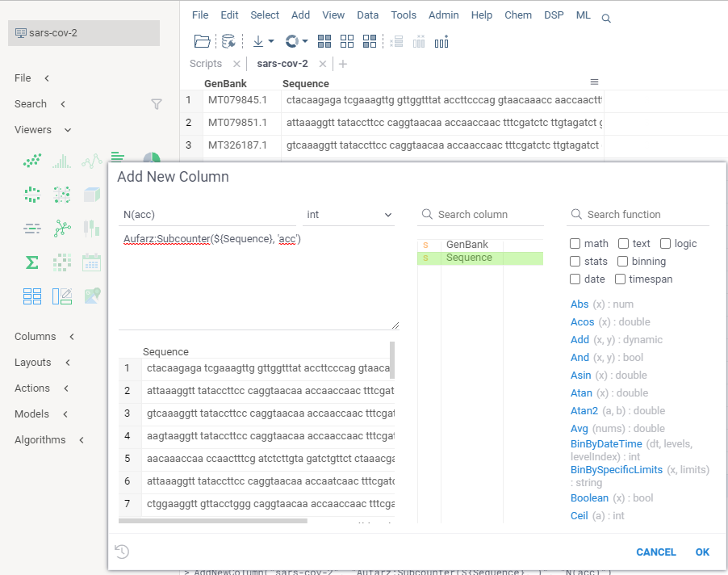Open the filter funnel in sidebar
Screen dimensions: 728x575
157,104
